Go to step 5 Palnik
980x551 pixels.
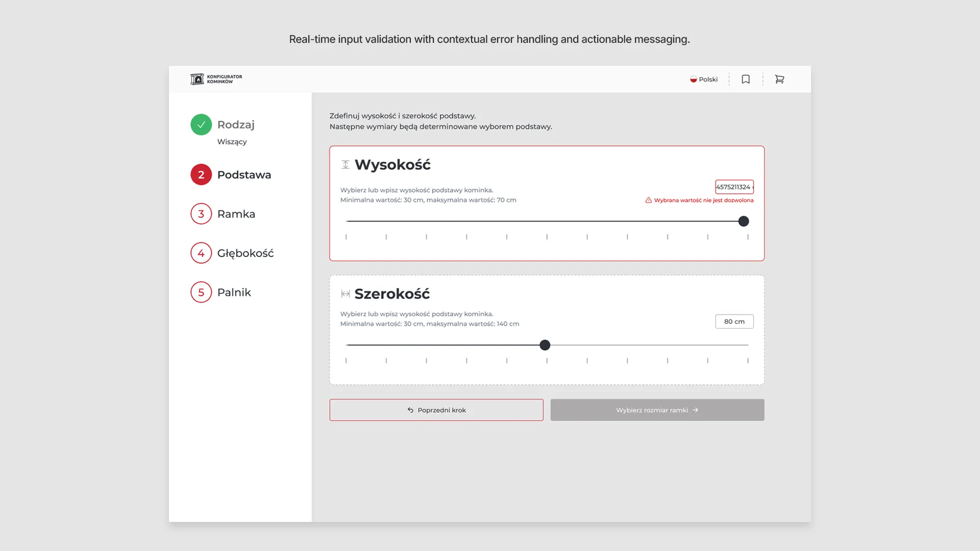(x=234, y=292)
